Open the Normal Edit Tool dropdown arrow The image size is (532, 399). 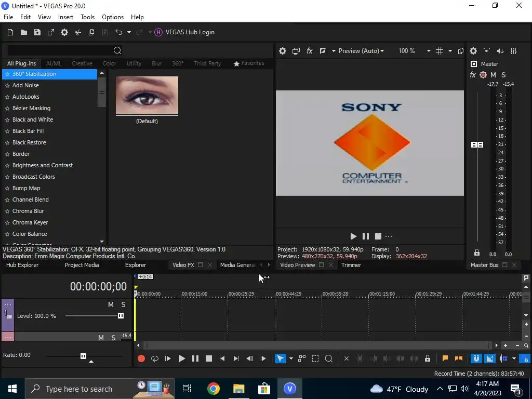tap(291, 358)
